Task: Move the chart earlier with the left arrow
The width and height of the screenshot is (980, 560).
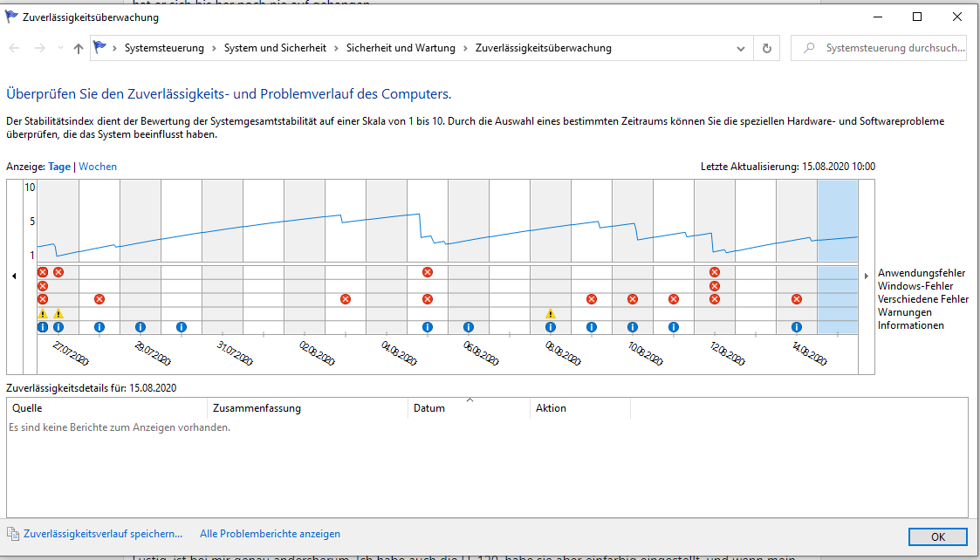Action: pos(14,276)
